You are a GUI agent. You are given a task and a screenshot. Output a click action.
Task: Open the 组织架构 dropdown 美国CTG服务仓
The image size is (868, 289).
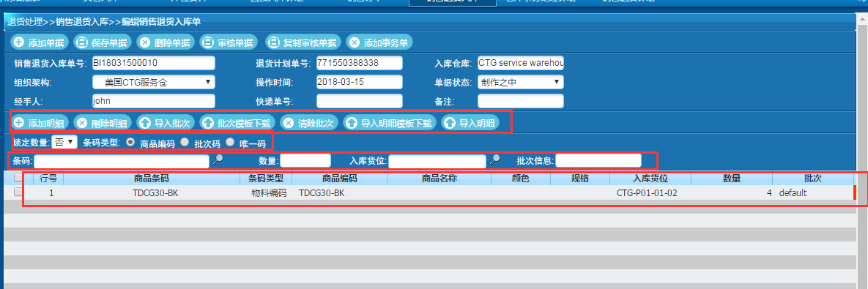153,83
